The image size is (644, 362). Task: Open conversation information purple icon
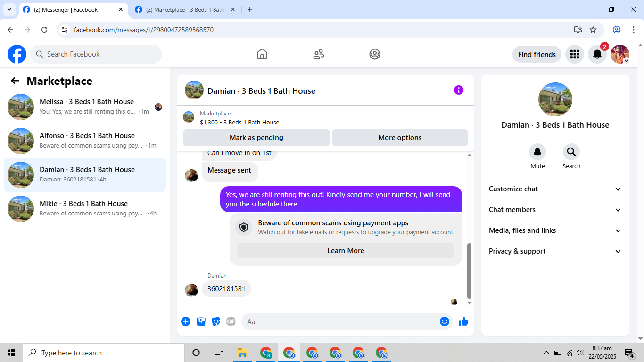(x=459, y=90)
